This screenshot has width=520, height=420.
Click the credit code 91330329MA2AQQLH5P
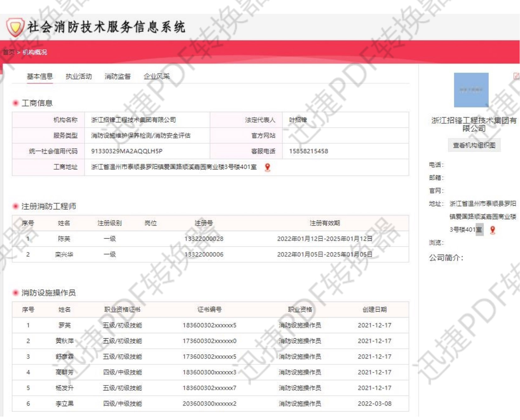point(127,151)
